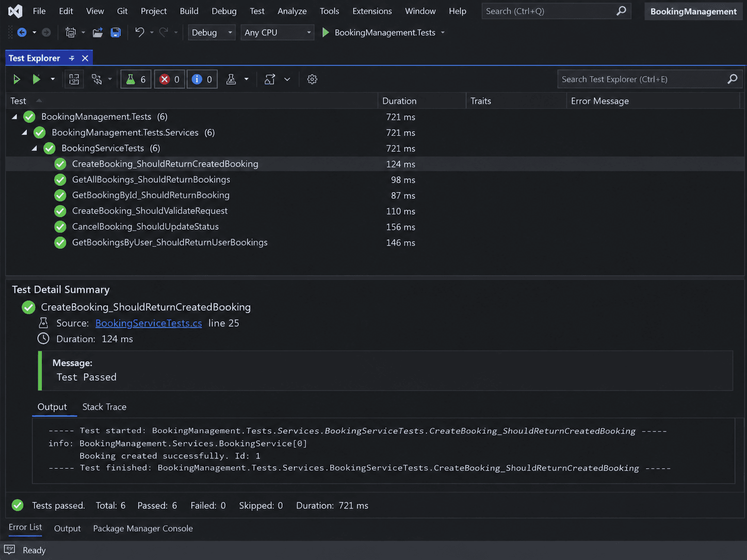
Task: Pin the Test Explorer window
Action: point(72,58)
